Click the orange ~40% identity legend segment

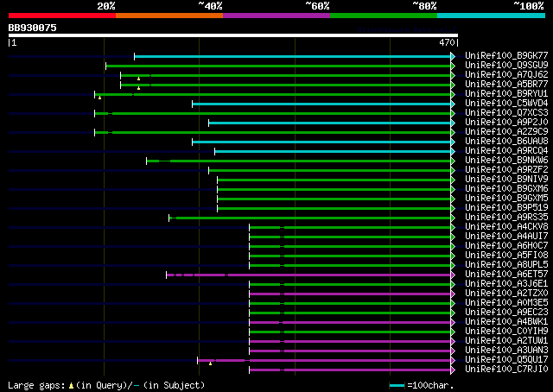coord(169,16)
